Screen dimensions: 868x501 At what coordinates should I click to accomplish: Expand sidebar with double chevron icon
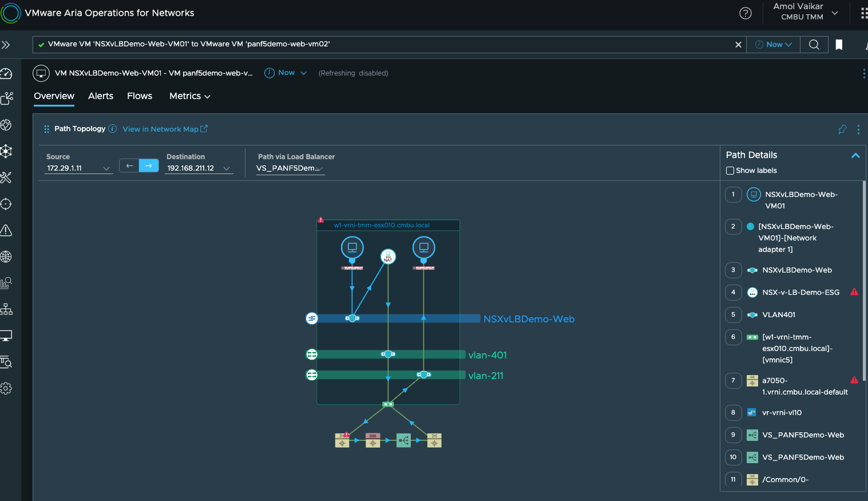tap(6, 45)
